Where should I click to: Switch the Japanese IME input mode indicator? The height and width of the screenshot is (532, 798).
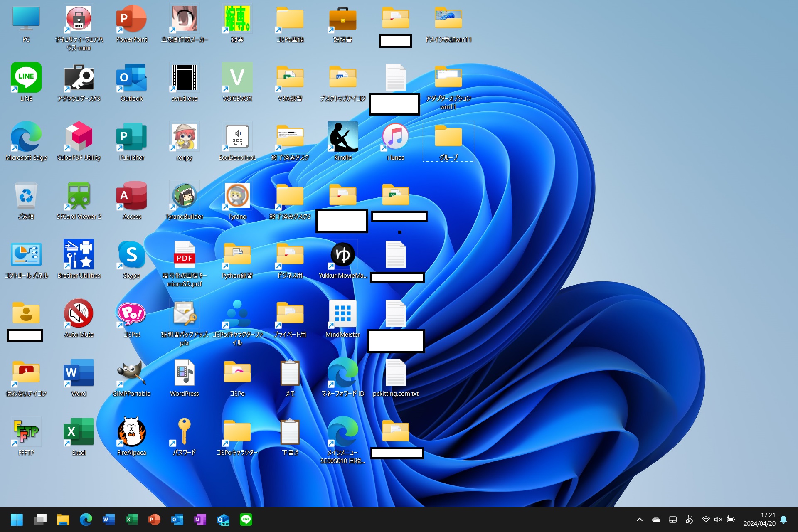(689, 520)
